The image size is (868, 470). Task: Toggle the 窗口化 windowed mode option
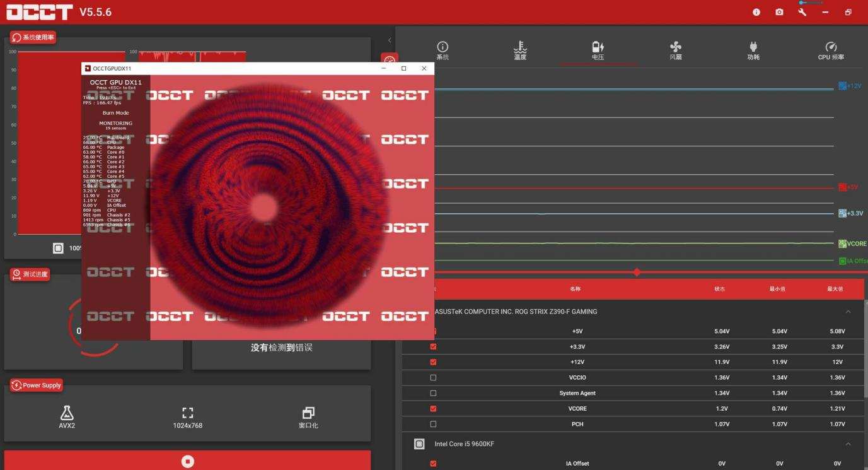click(308, 417)
